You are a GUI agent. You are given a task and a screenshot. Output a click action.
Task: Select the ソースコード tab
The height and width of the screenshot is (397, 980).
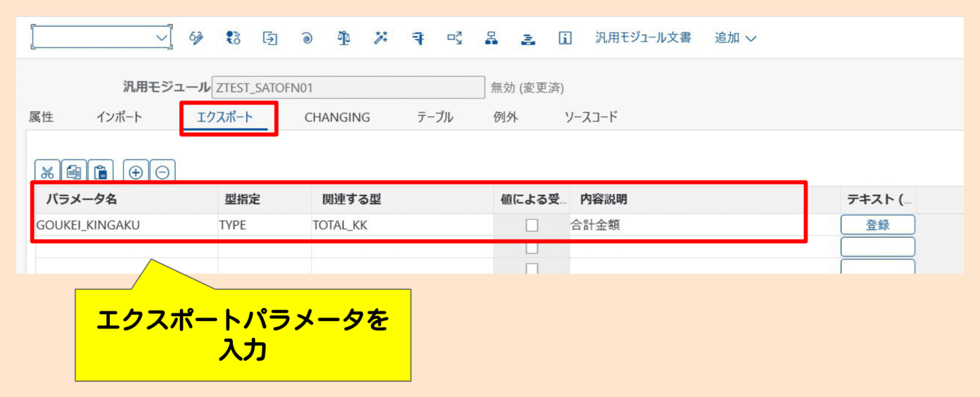[589, 117]
